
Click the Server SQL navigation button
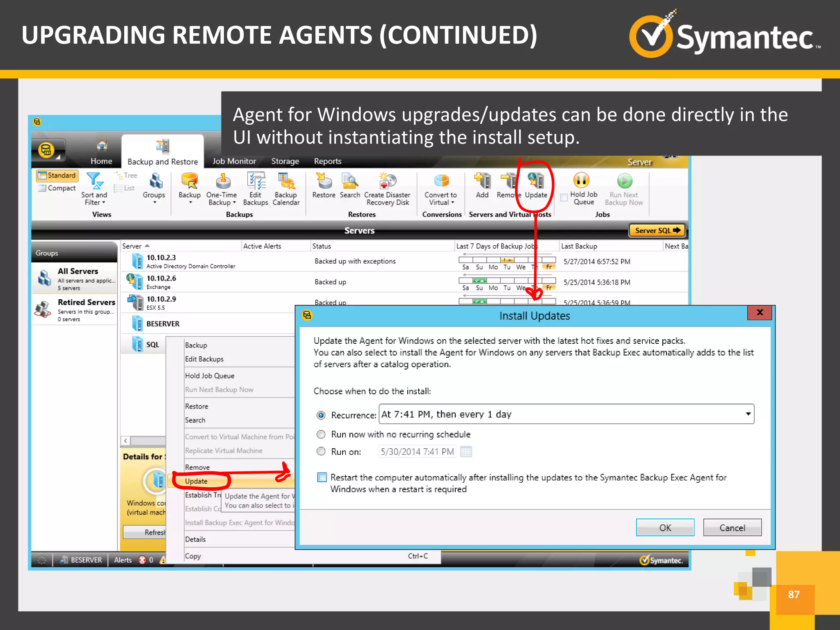pos(657,231)
